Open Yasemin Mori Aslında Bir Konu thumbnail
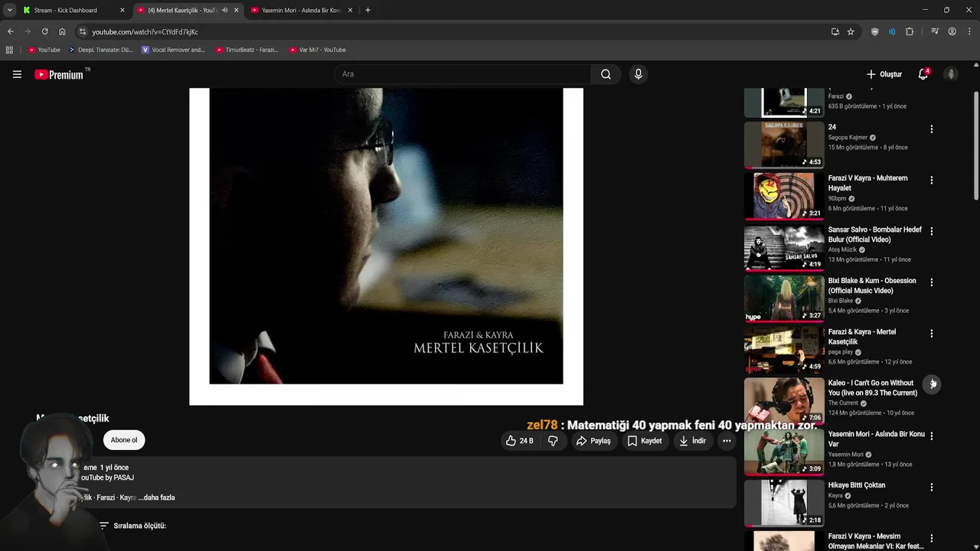 pos(784,451)
